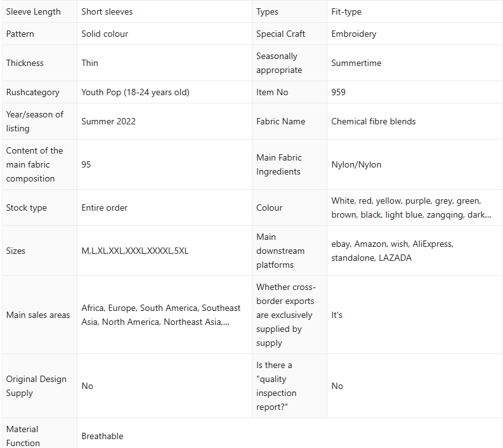Image resolution: width=503 pixels, height=448 pixels.
Task: Click the "Main Fabric Ingredients" label
Action: (x=279, y=164)
